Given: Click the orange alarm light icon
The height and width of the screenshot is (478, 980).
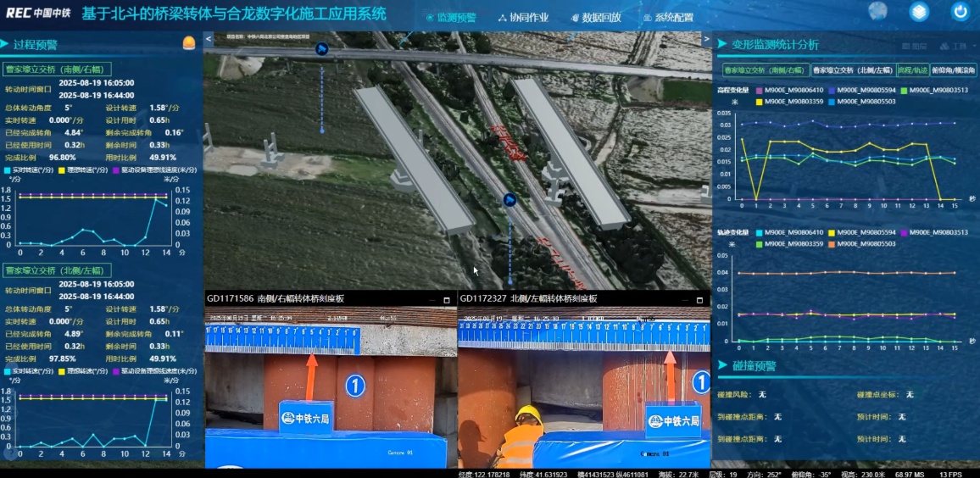Looking at the screenshot, I should (x=188, y=43).
